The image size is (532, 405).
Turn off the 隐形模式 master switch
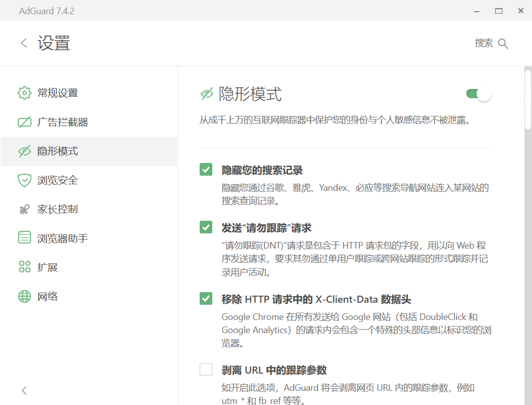tap(478, 94)
